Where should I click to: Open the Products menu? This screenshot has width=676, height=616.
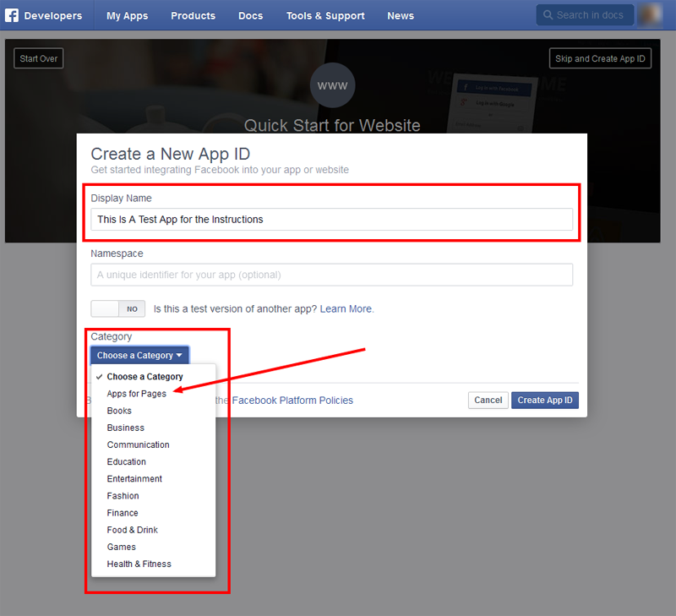pos(194,15)
